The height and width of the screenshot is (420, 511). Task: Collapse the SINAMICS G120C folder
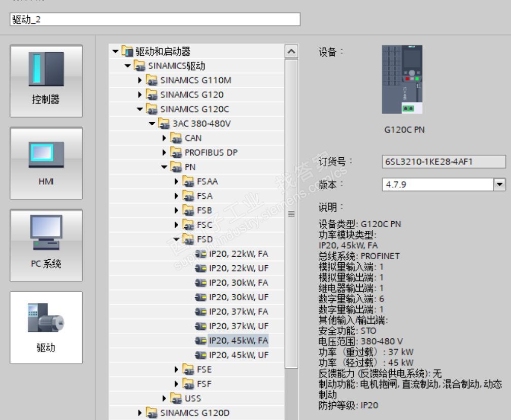pyautogui.click(x=140, y=109)
